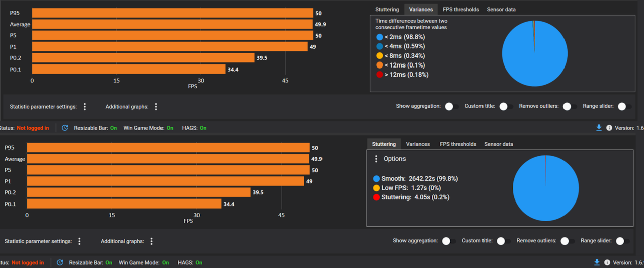644x268 pixels.
Task: Click 'Time differences between two consecutive frametime values' caption
Action: [411, 24]
